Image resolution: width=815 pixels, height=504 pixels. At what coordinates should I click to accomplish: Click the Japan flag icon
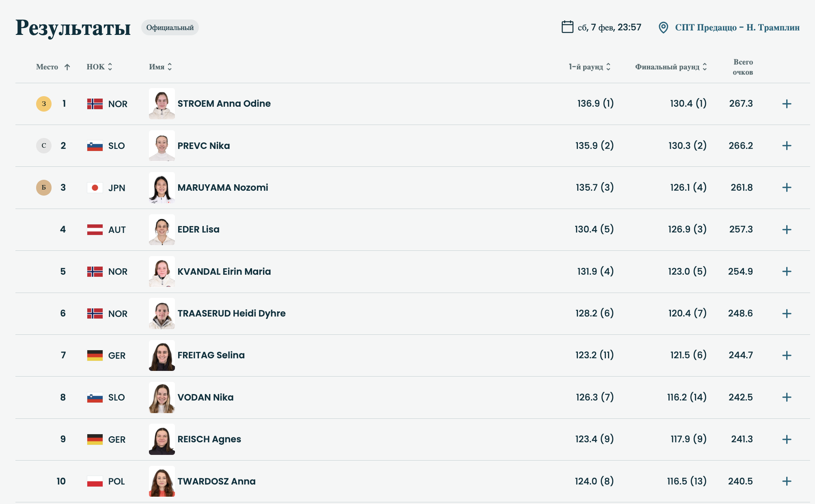click(x=95, y=187)
